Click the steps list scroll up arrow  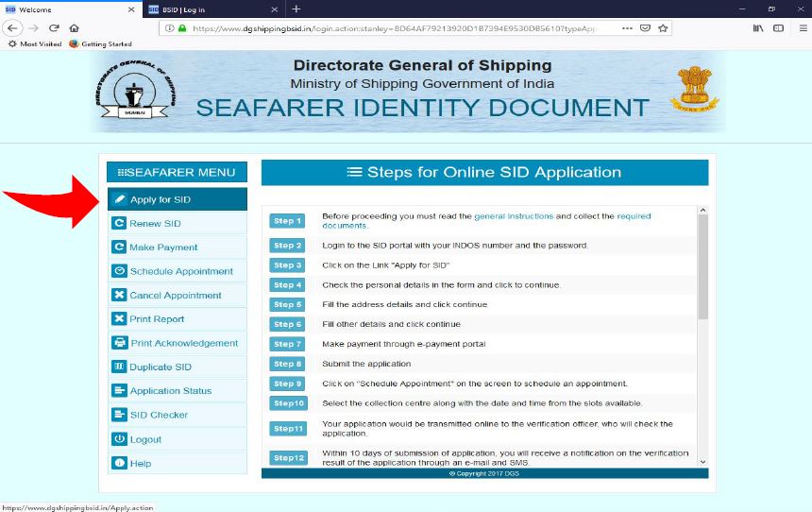[x=702, y=210]
